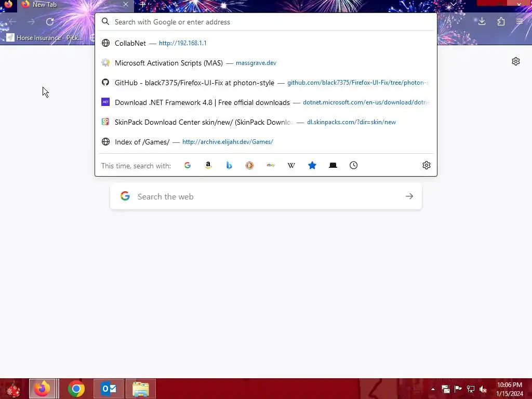
Task: Open Firefox from the taskbar
Action: (x=42, y=389)
